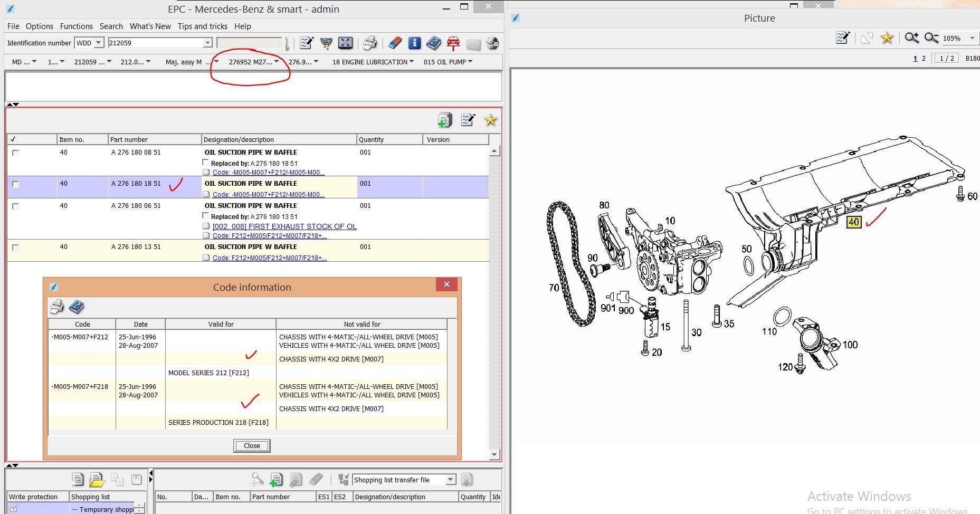Image resolution: width=980 pixels, height=514 pixels.
Task: Zoom in using the magnifier plus icon
Action: (x=911, y=38)
